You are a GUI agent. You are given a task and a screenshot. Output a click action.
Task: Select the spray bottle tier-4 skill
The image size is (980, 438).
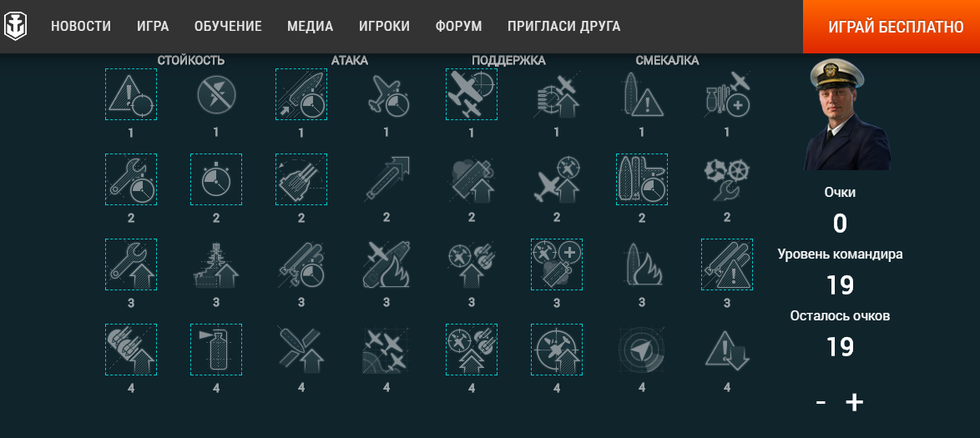coord(216,350)
